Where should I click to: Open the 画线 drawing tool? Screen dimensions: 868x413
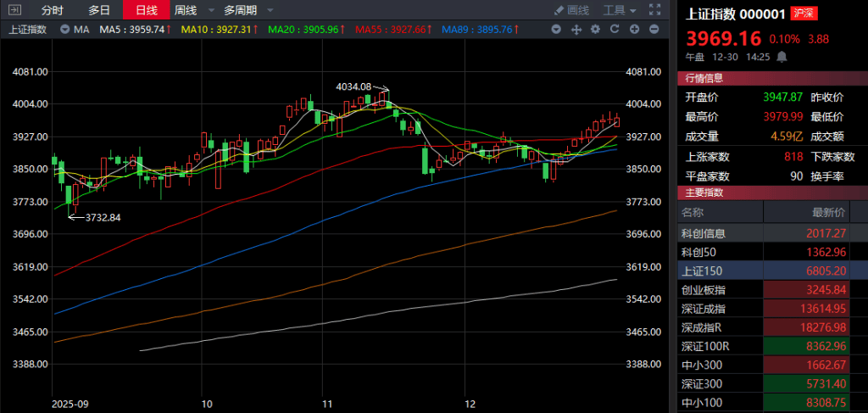coord(571,10)
